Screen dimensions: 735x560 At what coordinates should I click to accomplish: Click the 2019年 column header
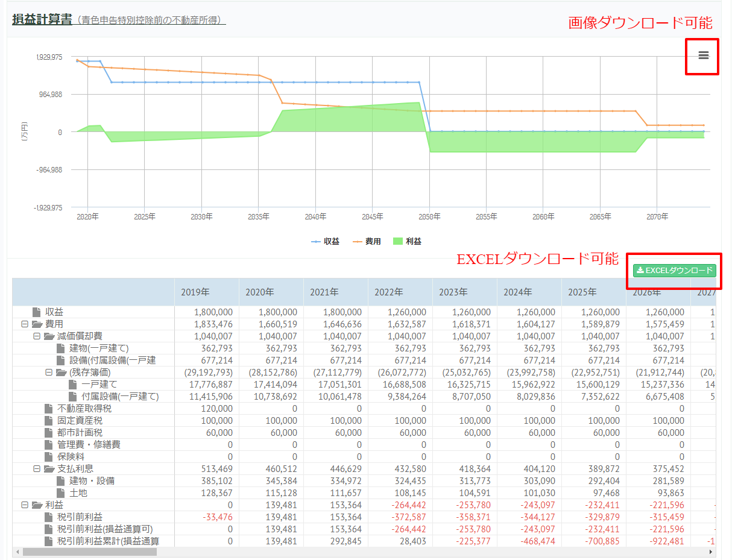[207, 292]
